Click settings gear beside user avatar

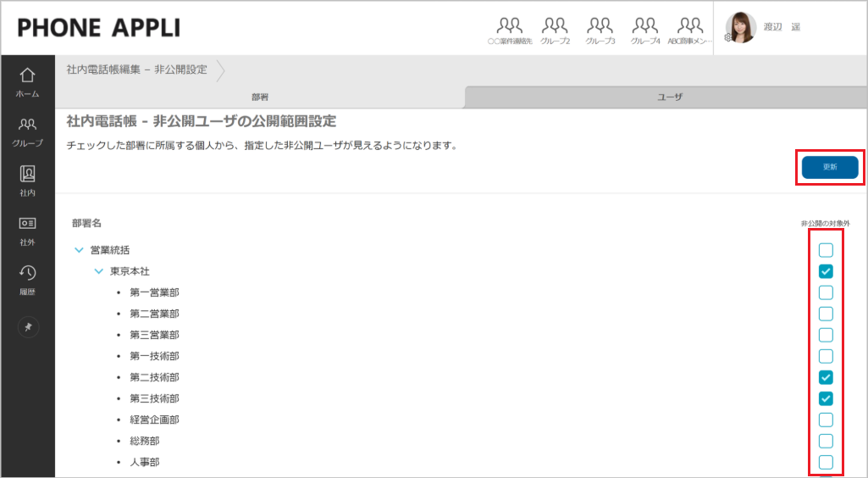(727, 38)
